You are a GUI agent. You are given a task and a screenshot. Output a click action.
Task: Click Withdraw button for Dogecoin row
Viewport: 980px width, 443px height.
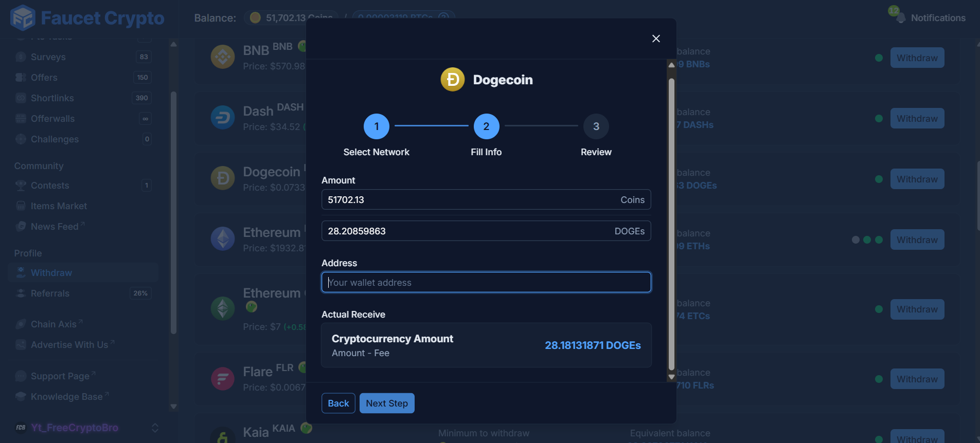pos(917,179)
